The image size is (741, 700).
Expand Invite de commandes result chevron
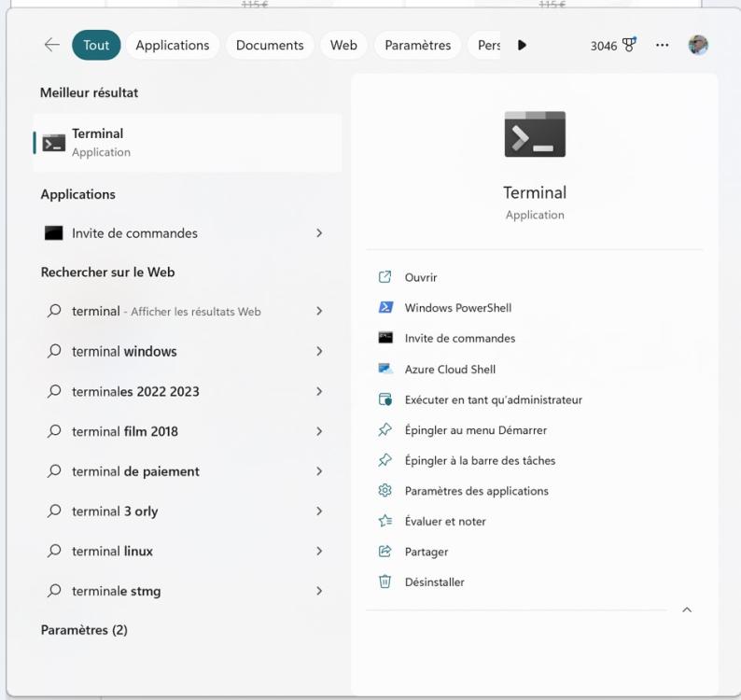[x=319, y=233]
